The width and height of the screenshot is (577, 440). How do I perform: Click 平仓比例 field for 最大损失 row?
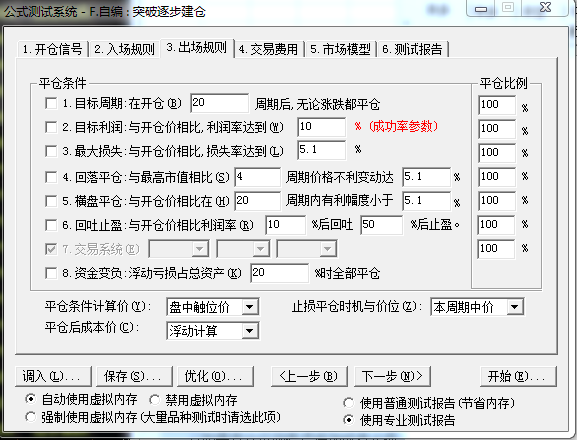coord(497,153)
